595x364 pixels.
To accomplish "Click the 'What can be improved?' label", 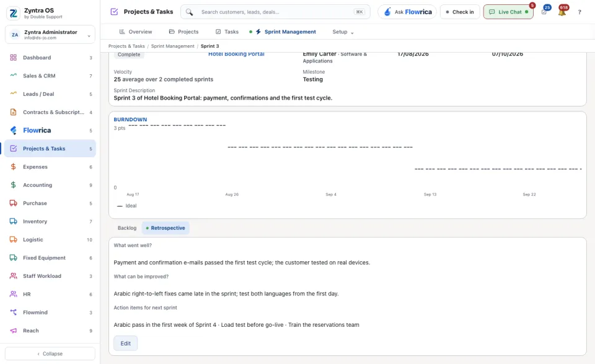I will [x=141, y=277].
